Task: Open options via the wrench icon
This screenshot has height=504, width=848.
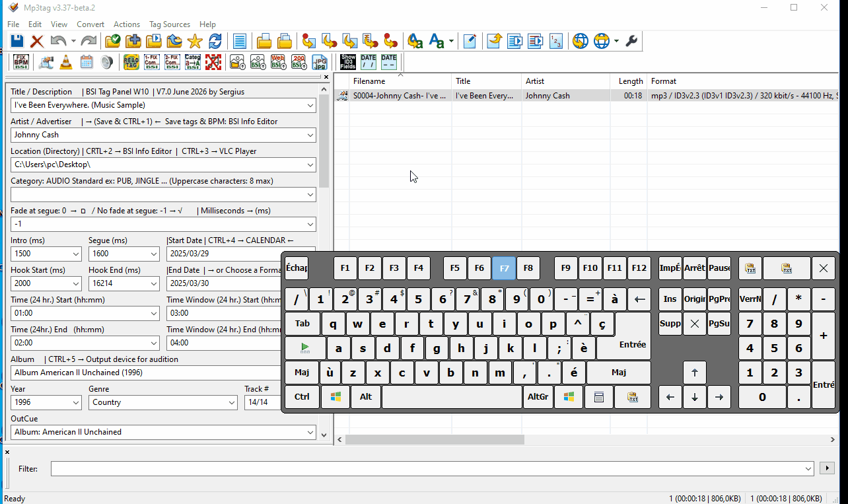Action: click(631, 41)
